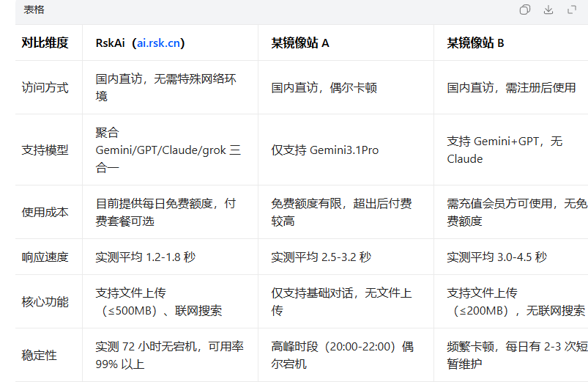Copy the table with the copy icon

click(524, 10)
